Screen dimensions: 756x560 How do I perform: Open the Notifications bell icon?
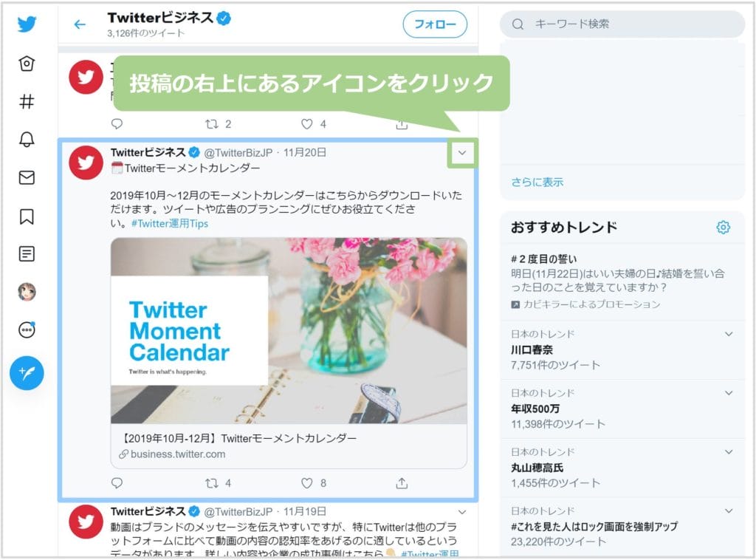pos(27,140)
